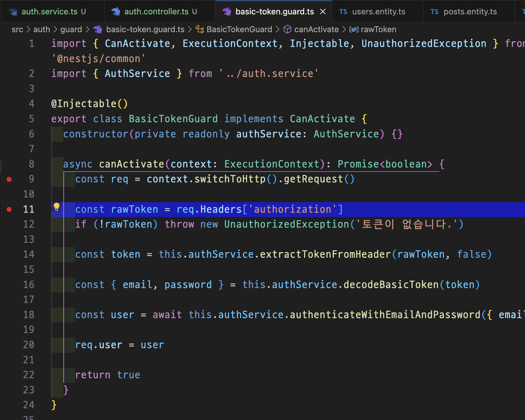Click the canActivate method name on line 8
The height and width of the screenshot is (420, 525).
[x=131, y=164]
